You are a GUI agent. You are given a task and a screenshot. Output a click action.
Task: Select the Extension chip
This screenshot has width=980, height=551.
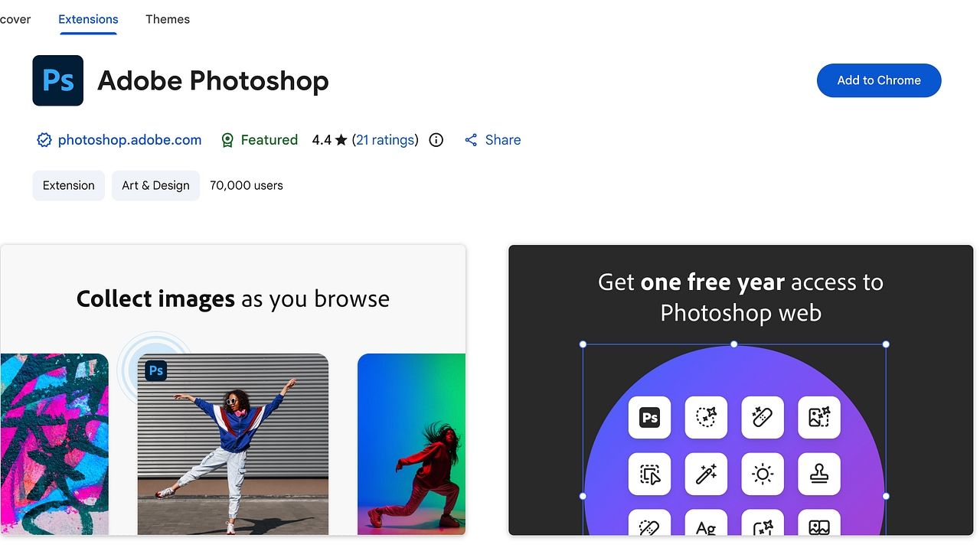pos(69,185)
